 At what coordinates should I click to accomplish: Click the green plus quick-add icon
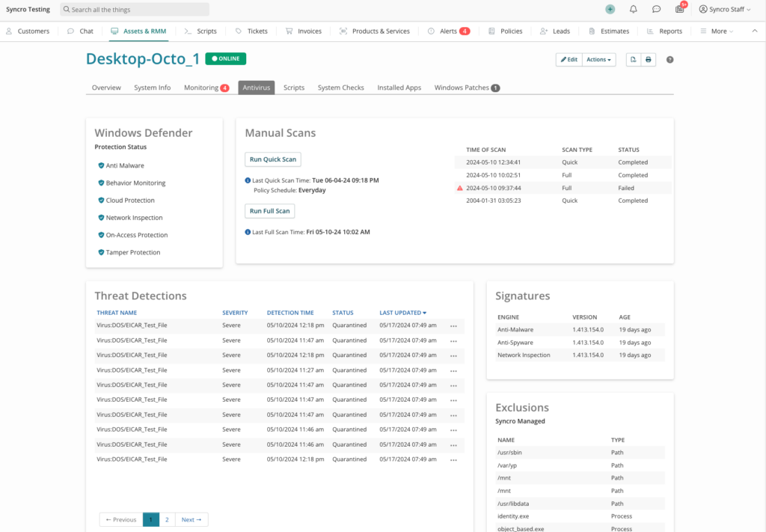(x=610, y=10)
